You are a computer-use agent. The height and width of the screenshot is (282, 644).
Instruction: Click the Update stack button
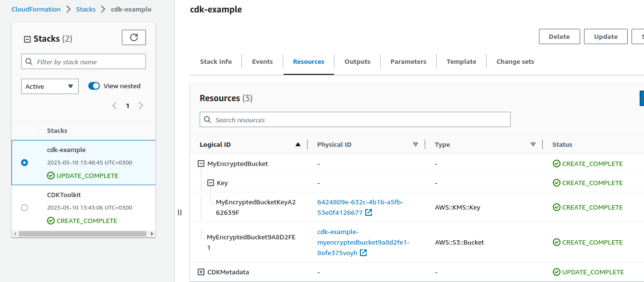coord(606,36)
